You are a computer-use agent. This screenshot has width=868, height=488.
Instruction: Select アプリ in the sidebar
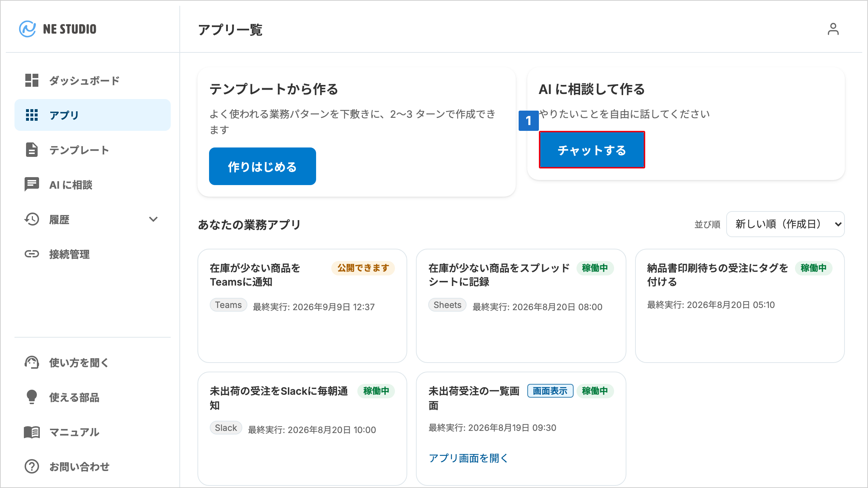coord(93,115)
